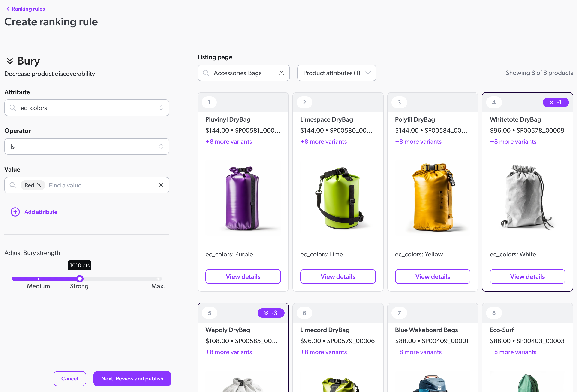Click the search icon in Listing page field
Screen dimensions: 577x392
[x=206, y=73]
